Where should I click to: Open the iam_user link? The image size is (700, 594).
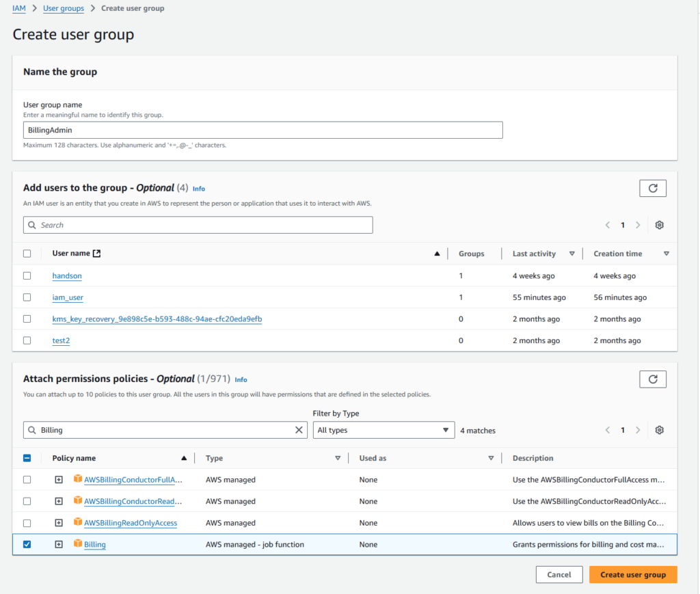(x=68, y=297)
